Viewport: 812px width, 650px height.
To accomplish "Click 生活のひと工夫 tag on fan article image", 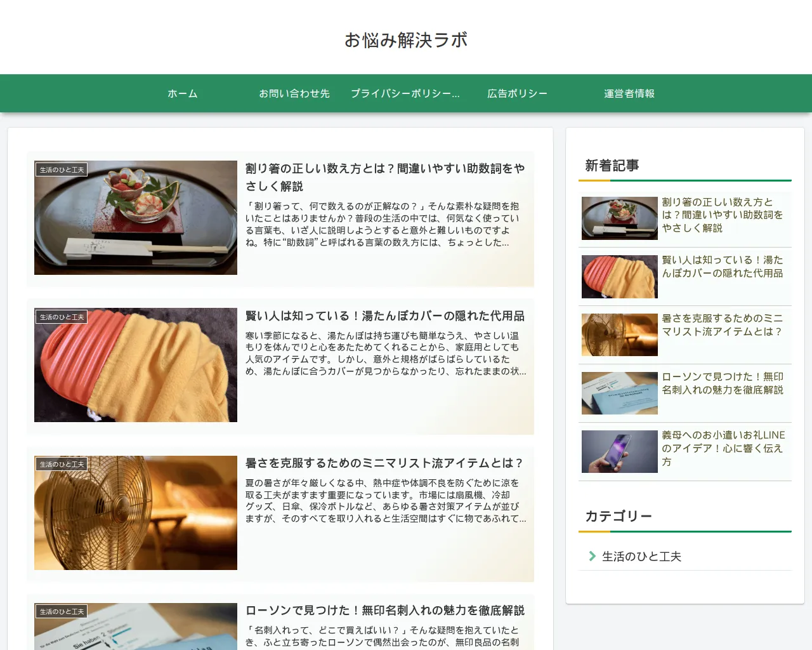I will pyautogui.click(x=62, y=464).
